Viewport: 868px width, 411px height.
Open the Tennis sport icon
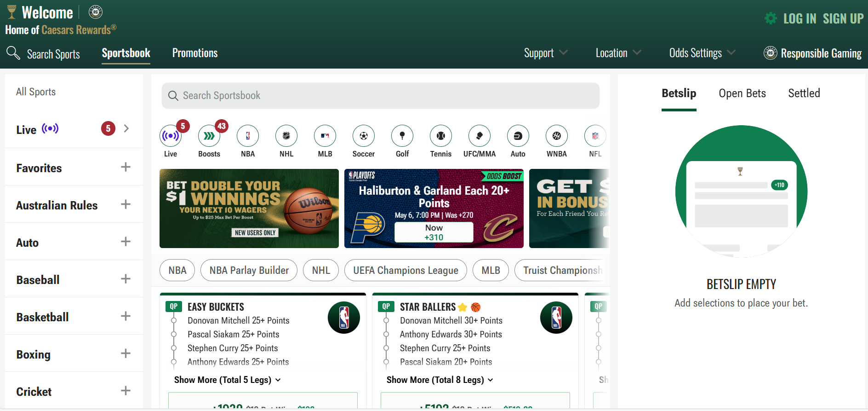[x=441, y=136]
